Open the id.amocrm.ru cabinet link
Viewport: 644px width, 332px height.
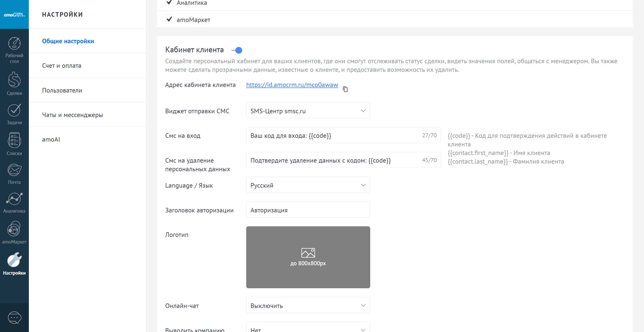coord(292,85)
